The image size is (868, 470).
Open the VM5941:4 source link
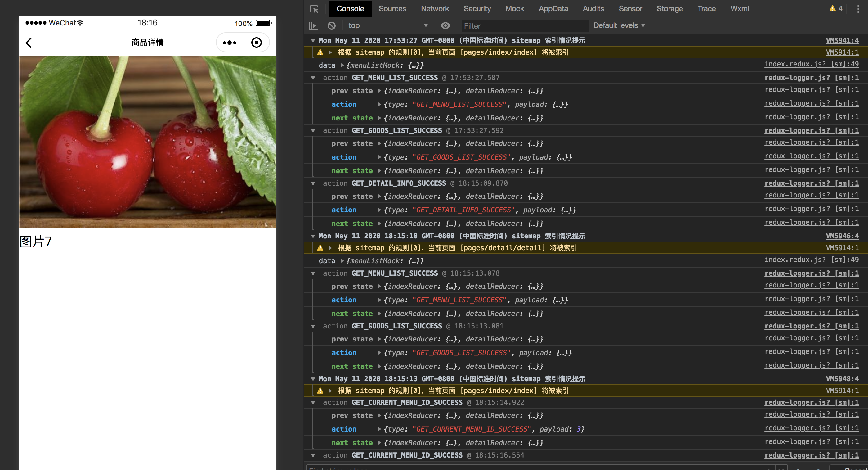(842, 41)
